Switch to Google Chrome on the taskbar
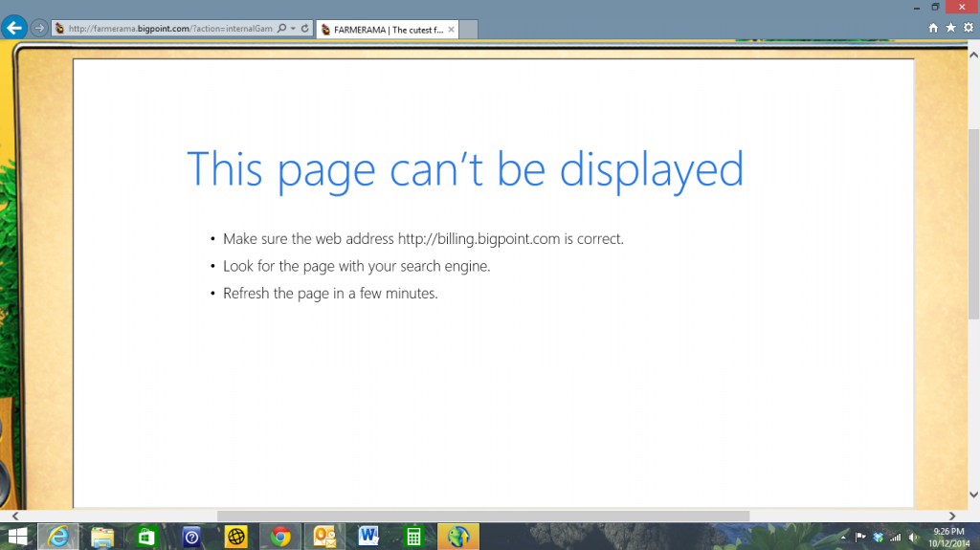This screenshot has height=550, width=980. point(280,537)
